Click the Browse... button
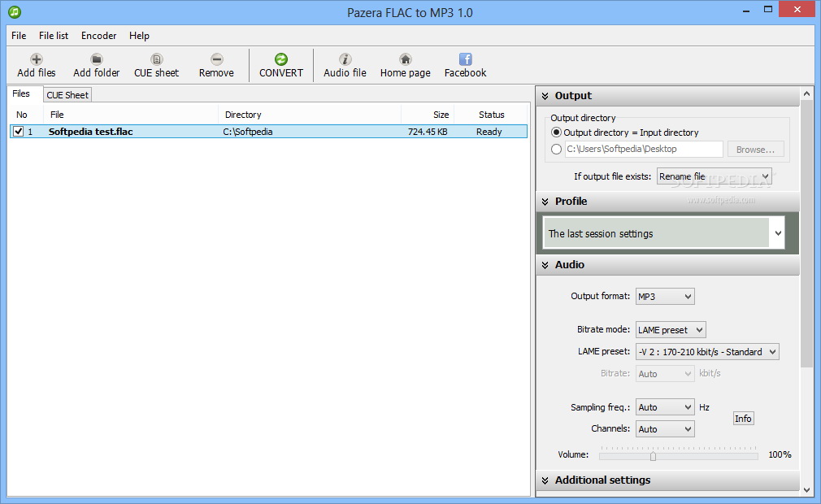Viewport: 821px width, 504px height. [x=755, y=149]
